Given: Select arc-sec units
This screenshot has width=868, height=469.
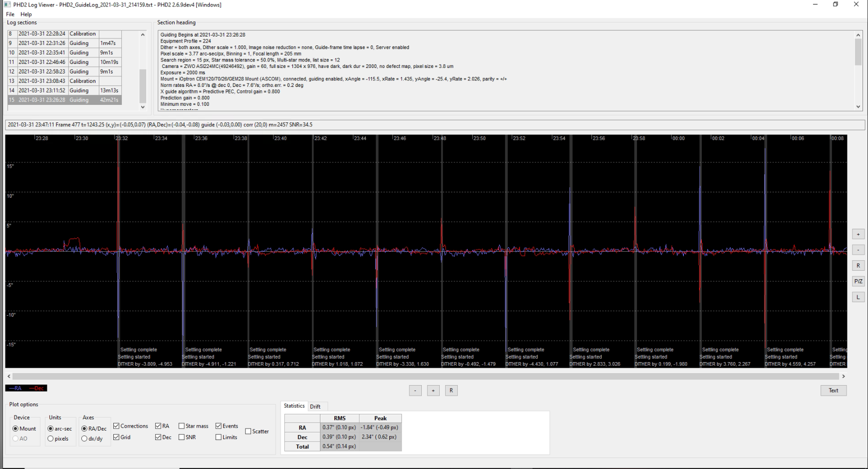Looking at the screenshot, I should pos(59,429).
